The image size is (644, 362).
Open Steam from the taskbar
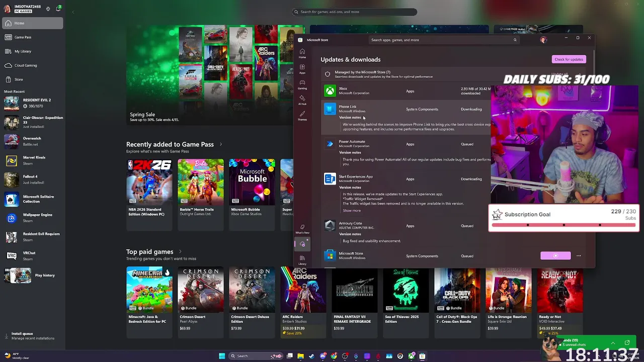click(x=311, y=356)
